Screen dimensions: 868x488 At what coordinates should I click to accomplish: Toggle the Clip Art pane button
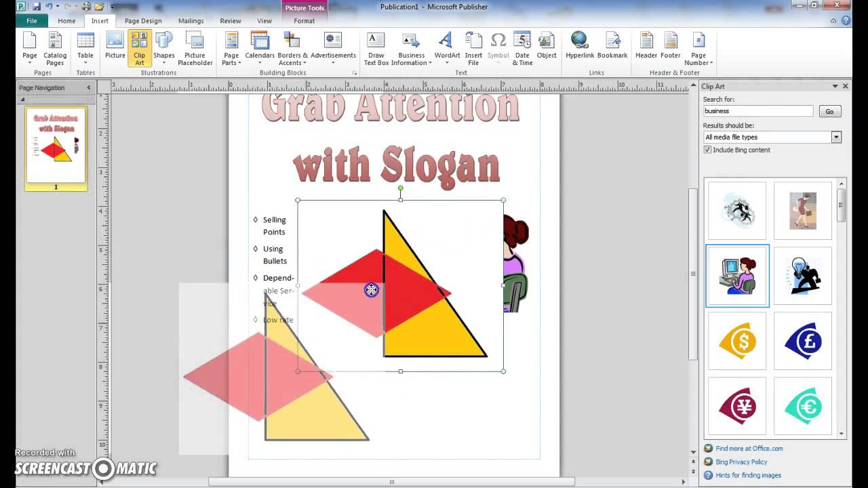(x=139, y=49)
